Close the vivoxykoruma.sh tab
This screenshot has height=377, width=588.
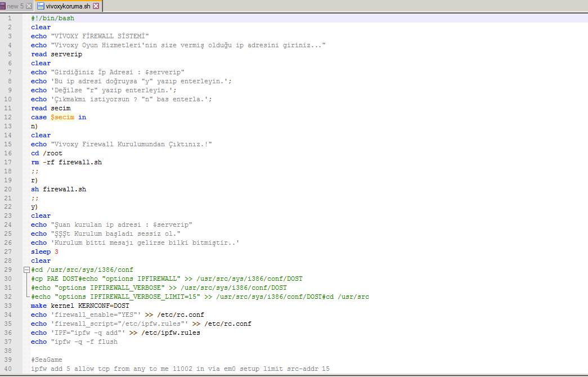click(x=96, y=6)
